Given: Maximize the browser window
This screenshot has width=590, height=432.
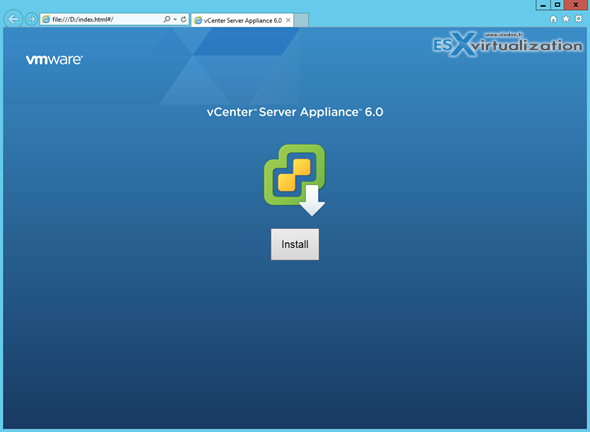Looking at the screenshot, I should click(x=557, y=5).
